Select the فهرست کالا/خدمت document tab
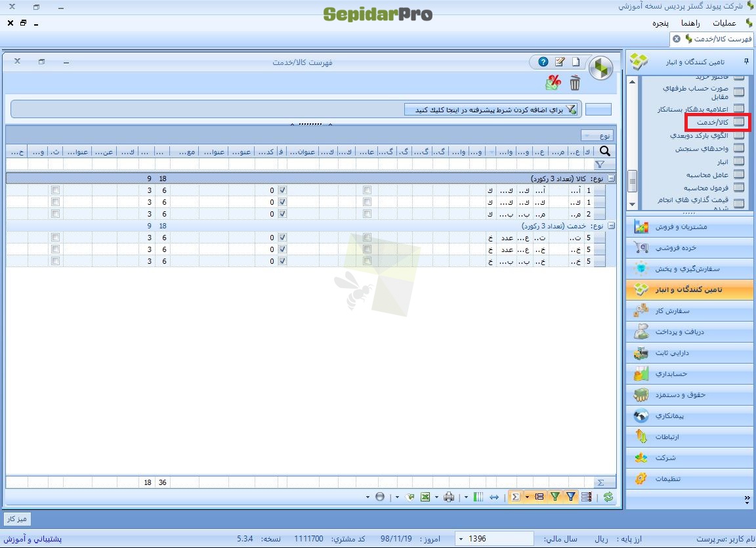Image resolution: width=756 pixels, height=548 pixels. coord(713,39)
